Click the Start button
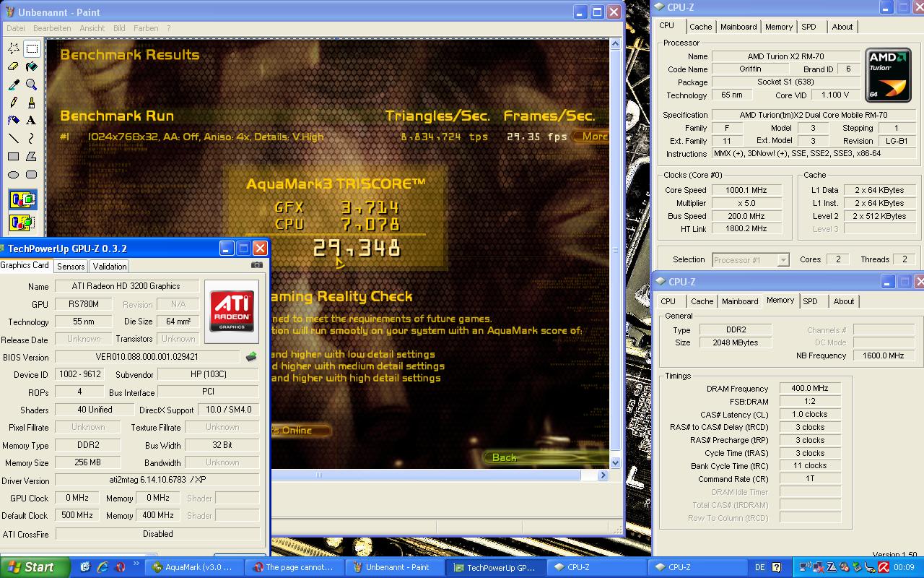Screen dimensions: 924x578 35,567
